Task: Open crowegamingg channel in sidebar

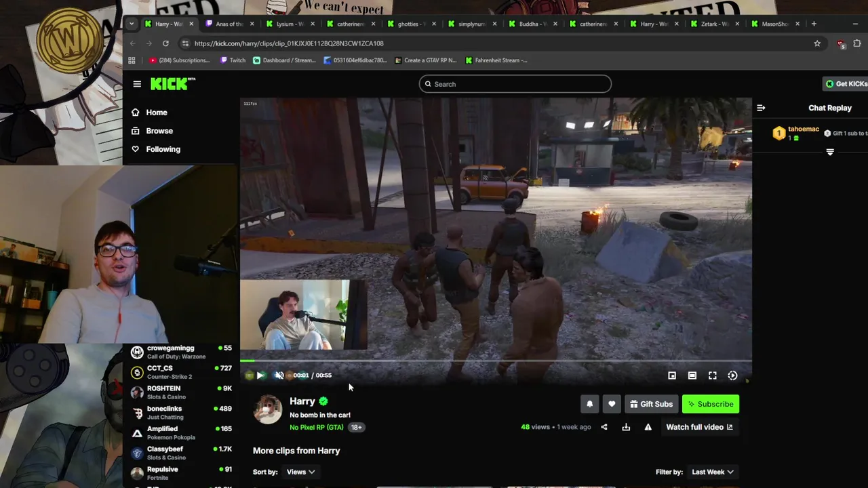Action: point(182,352)
